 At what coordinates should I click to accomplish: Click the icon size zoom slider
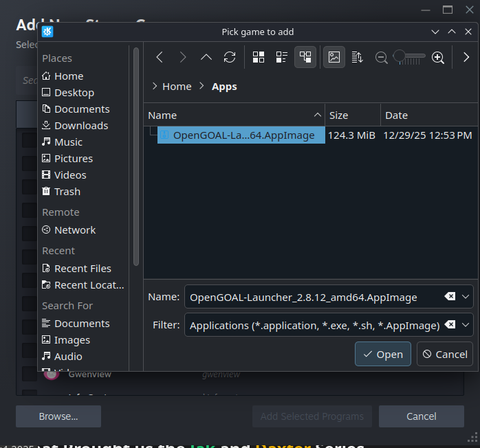click(409, 58)
